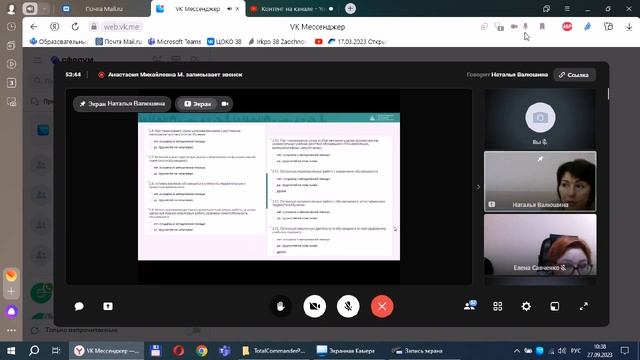The width and height of the screenshot is (640, 360).
Task: Go back in the browser
Action: 34,27
